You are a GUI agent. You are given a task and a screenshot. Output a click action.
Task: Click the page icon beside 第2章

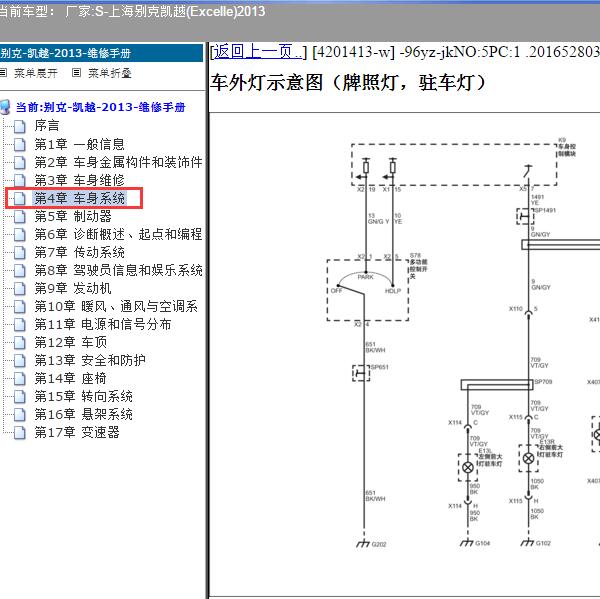pos(20,162)
